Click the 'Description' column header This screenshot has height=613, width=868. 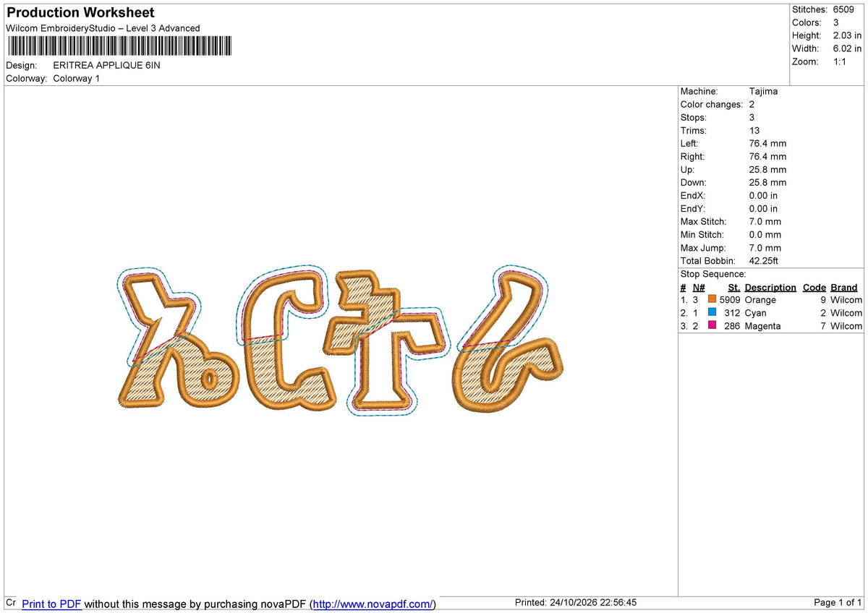[x=770, y=287]
